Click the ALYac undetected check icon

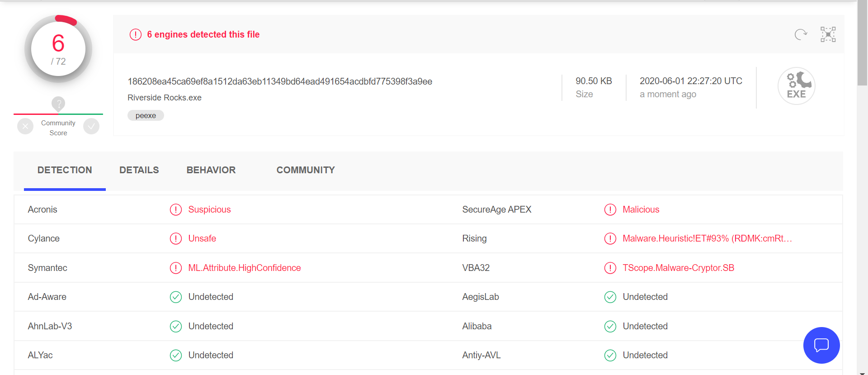tap(176, 355)
